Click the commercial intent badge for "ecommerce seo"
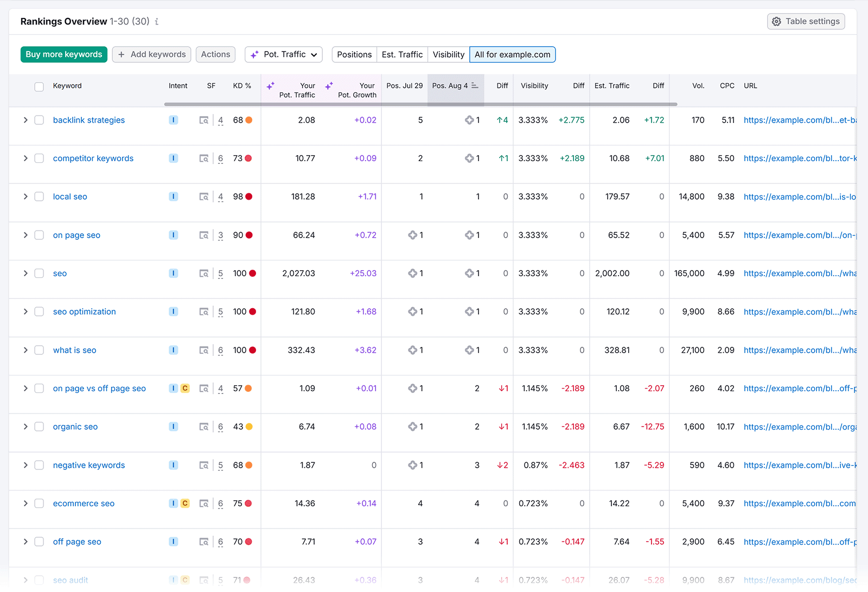868x592 pixels. [184, 503]
